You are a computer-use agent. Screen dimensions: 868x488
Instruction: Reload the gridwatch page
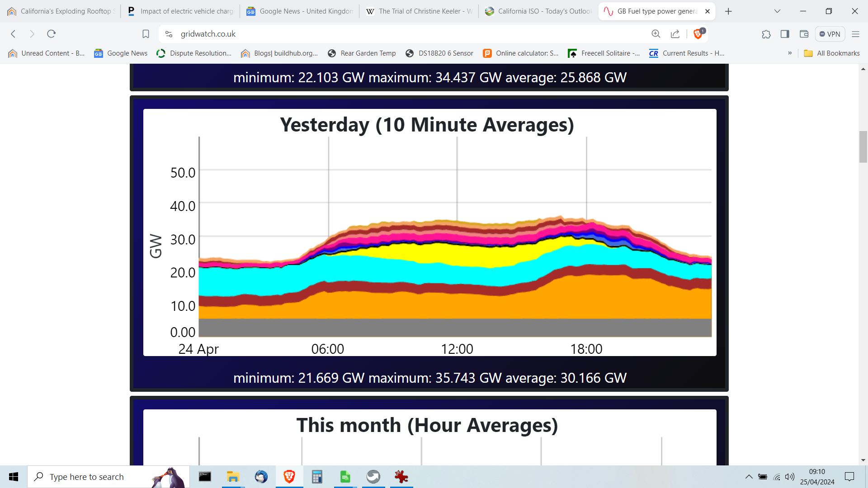(51, 34)
